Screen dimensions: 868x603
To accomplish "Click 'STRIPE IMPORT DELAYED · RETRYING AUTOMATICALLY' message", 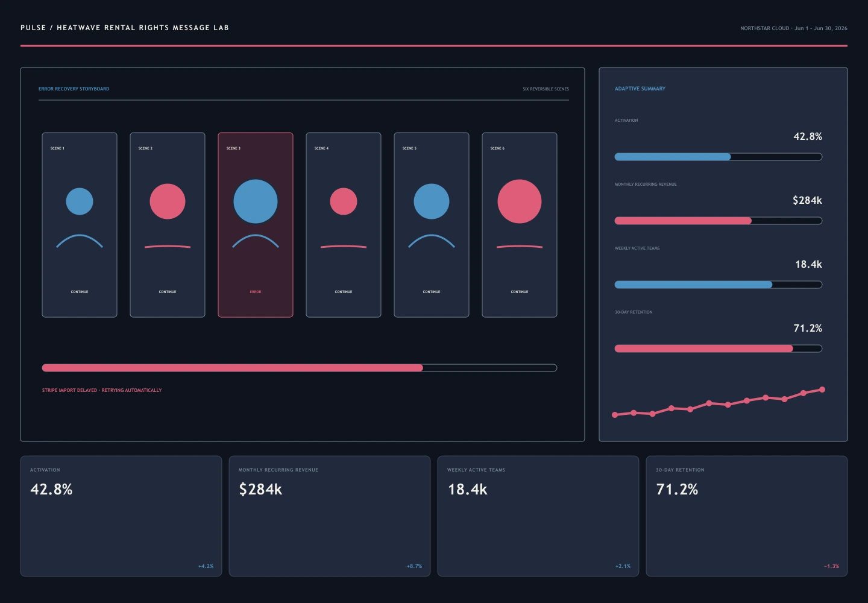I will point(102,390).
